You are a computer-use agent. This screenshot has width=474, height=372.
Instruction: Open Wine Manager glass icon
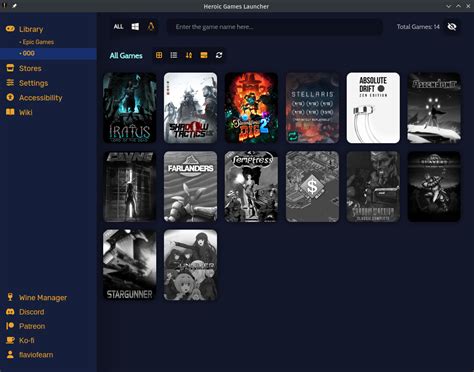point(10,297)
